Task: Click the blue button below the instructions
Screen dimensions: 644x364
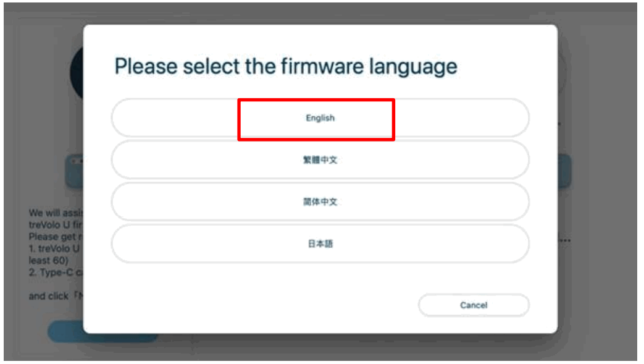Action: (69, 331)
